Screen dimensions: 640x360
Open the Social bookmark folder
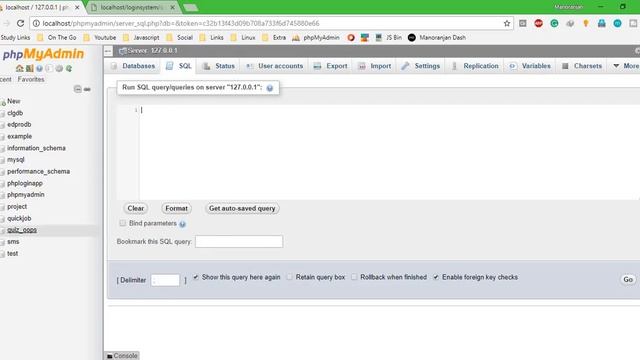click(180, 38)
